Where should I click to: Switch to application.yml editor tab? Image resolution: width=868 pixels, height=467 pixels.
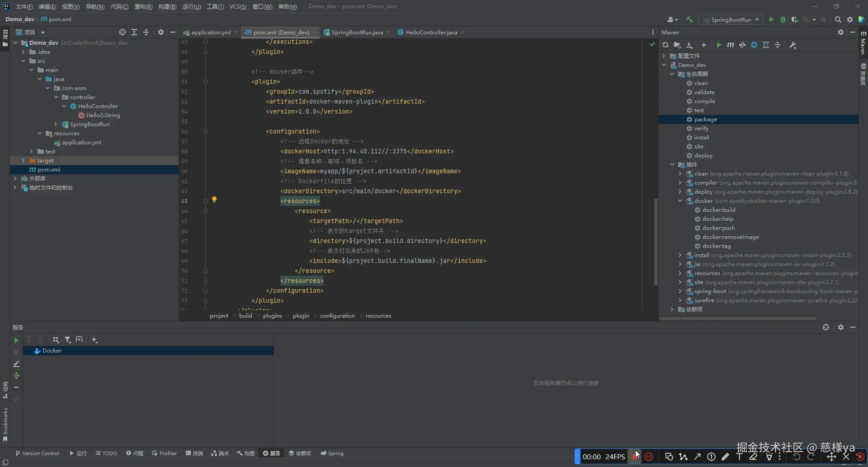[211, 32]
